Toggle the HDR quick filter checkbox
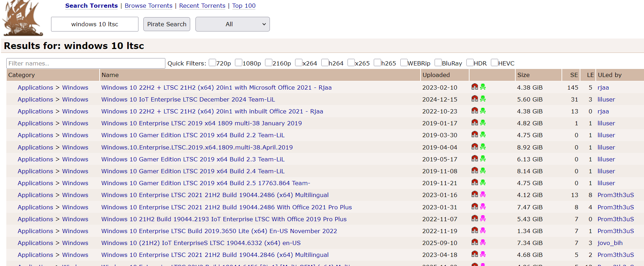The image size is (644, 266). point(470,63)
